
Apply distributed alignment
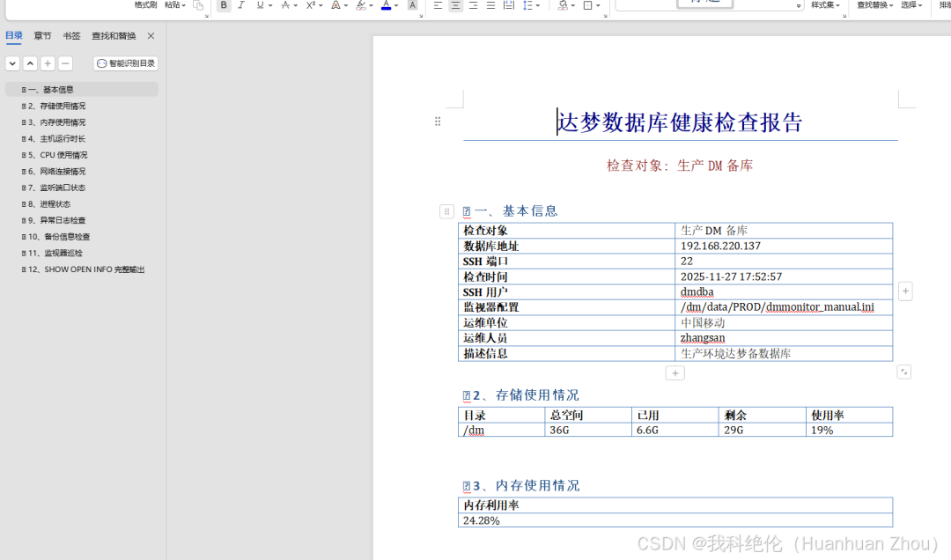pyautogui.click(x=508, y=5)
